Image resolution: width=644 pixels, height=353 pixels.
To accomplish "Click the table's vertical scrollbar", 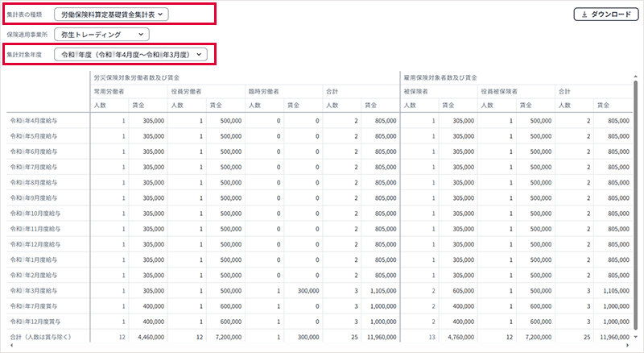I will pos(637,201).
